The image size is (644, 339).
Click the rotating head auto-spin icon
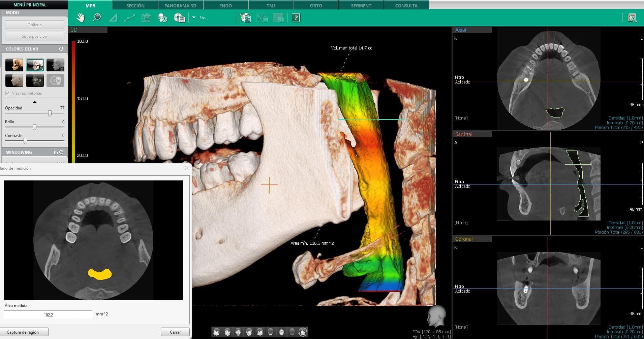[303, 332]
